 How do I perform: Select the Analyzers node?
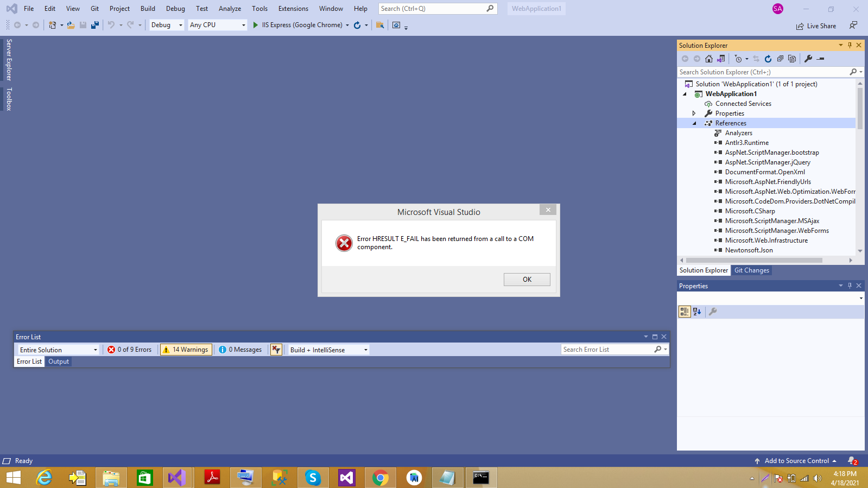pos(738,133)
